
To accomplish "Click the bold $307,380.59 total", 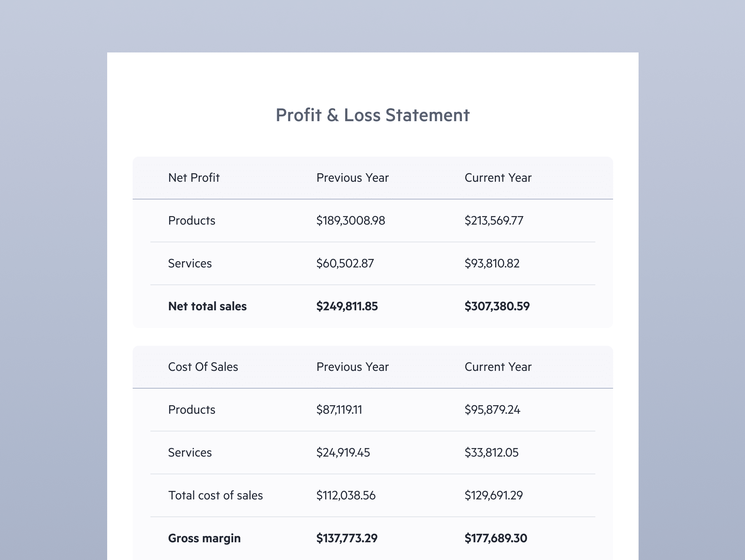I will point(497,306).
